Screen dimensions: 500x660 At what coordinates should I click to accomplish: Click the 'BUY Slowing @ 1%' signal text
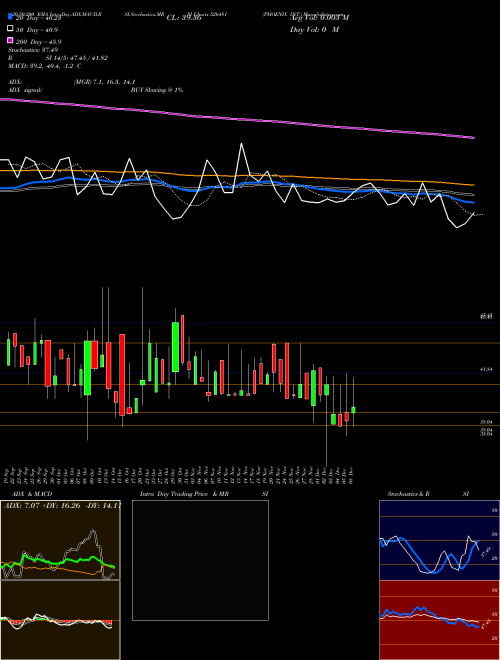point(157,90)
